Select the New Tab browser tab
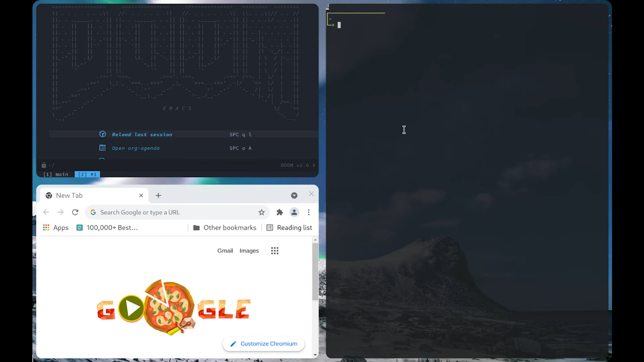The image size is (644, 362). 69,195
